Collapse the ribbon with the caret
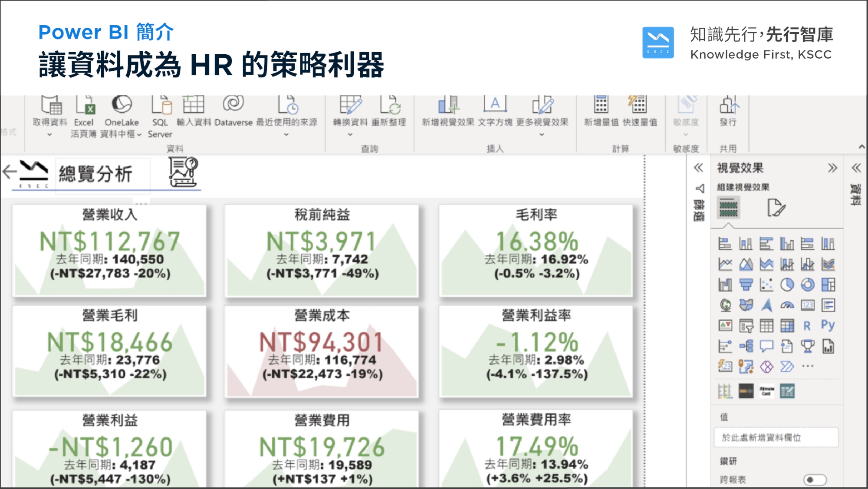 click(x=861, y=147)
